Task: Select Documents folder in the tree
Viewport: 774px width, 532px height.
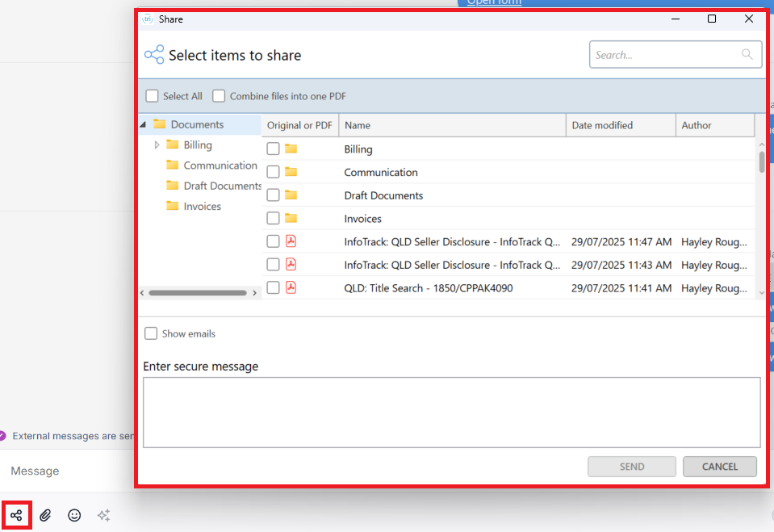Action: [197, 124]
